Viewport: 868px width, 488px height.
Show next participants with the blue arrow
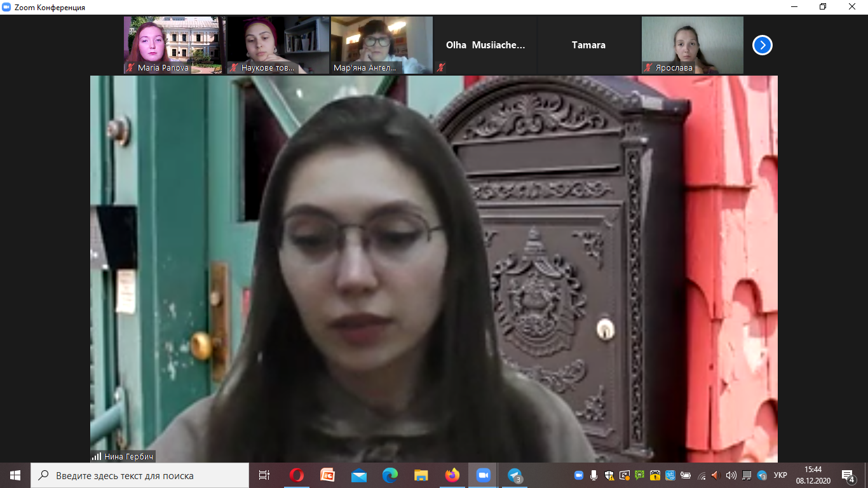tap(763, 45)
